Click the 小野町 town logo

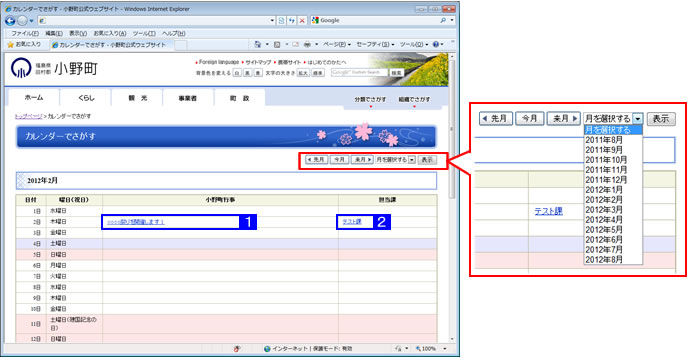[54, 68]
